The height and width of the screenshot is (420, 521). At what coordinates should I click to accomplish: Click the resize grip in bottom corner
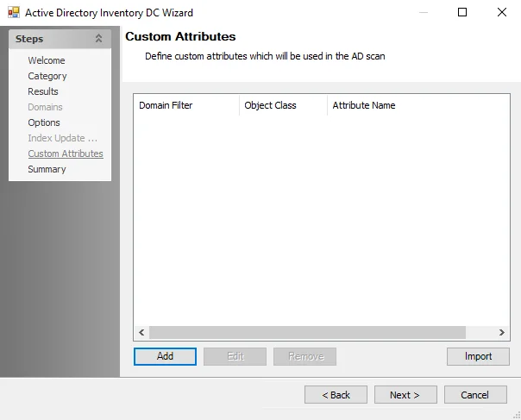point(517,416)
